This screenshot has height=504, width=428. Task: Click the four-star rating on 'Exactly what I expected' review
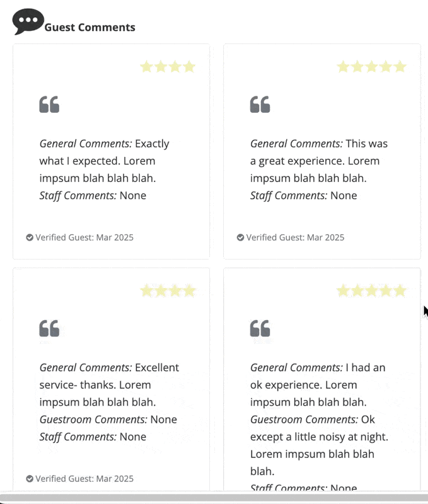click(x=168, y=67)
